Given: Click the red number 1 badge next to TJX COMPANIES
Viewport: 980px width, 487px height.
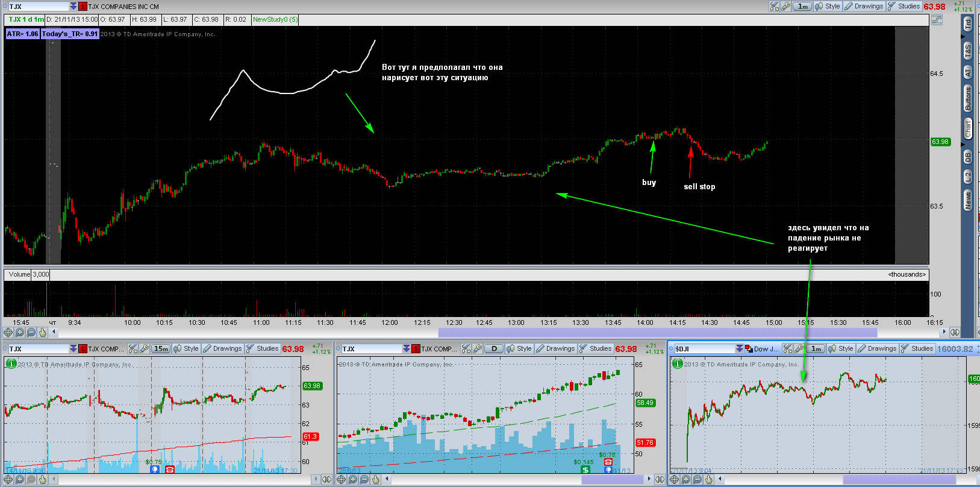Looking at the screenshot, I should coord(83,7).
